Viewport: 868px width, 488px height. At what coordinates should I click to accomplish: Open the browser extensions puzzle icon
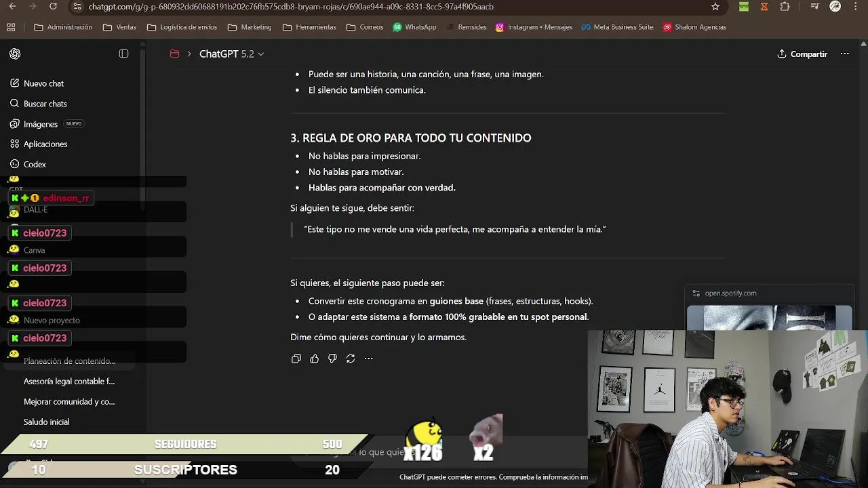(785, 6)
